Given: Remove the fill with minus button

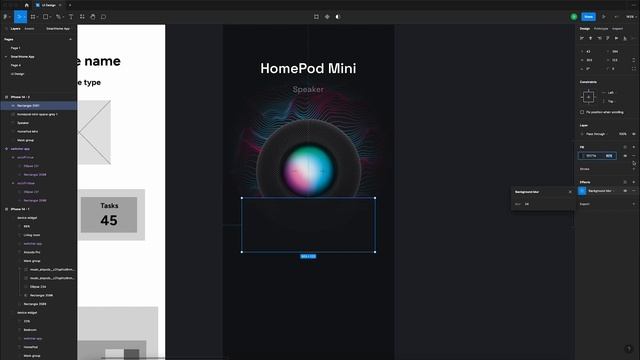Looking at the screenshot, I should coord(633,156).
